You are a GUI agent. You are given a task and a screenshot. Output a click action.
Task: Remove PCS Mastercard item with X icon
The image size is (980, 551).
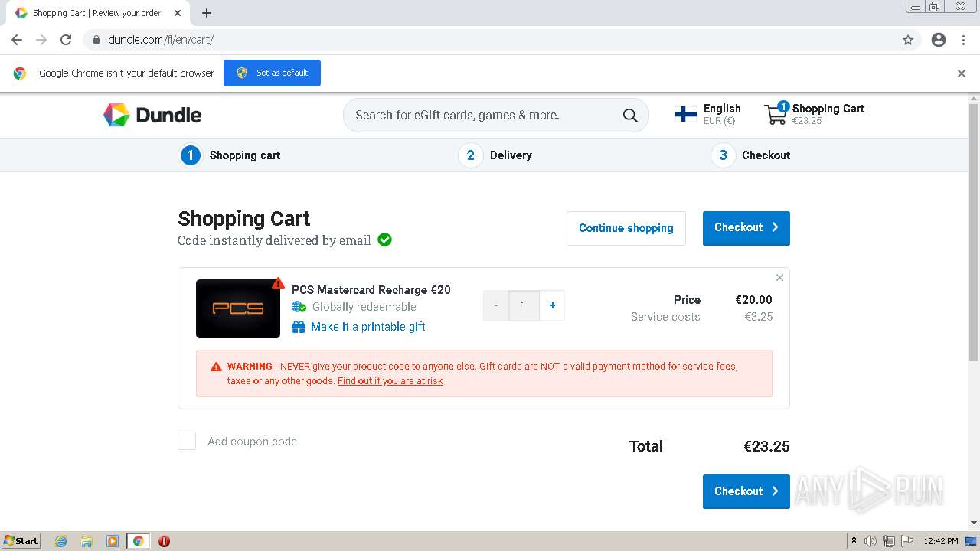[779, 278]
